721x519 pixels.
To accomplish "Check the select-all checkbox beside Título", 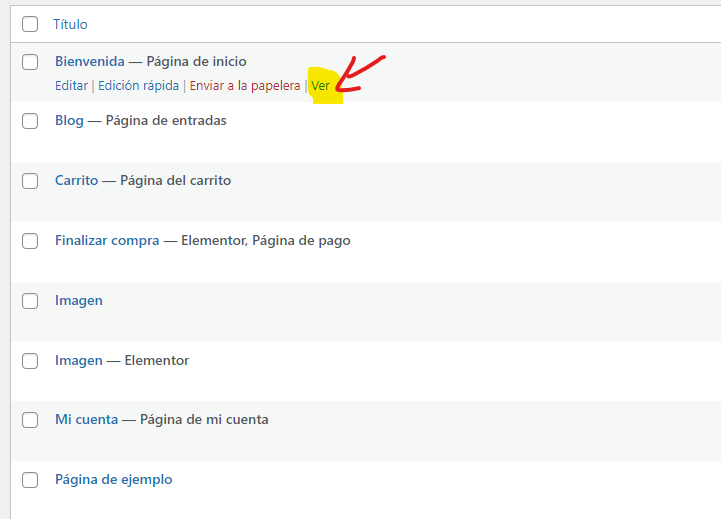I will 30,24.
